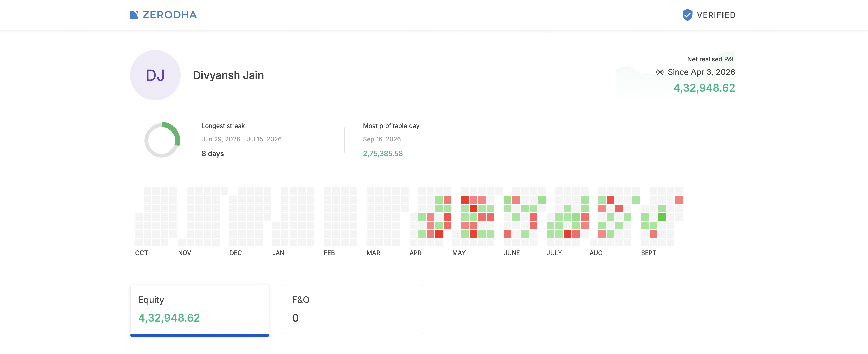868x354 pixels.
Task: Click the OCT month label on heatmap
Action: 141,253
